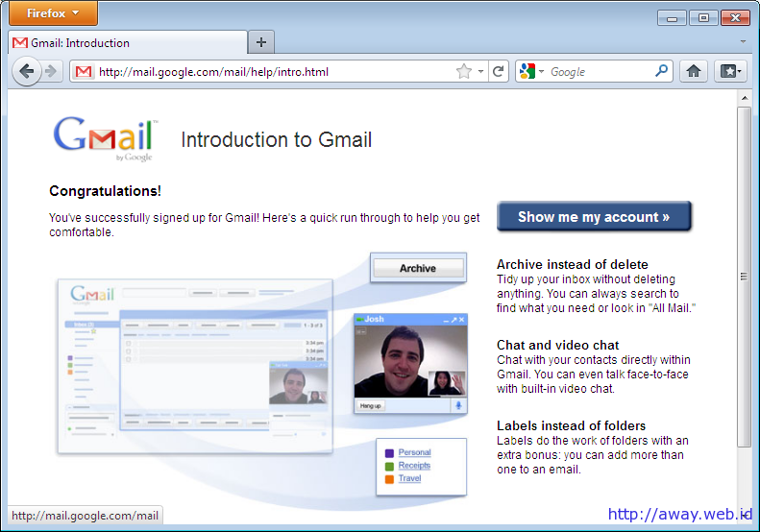Open the Travel label link
The image size is (760, 532).
coord(409,478)
